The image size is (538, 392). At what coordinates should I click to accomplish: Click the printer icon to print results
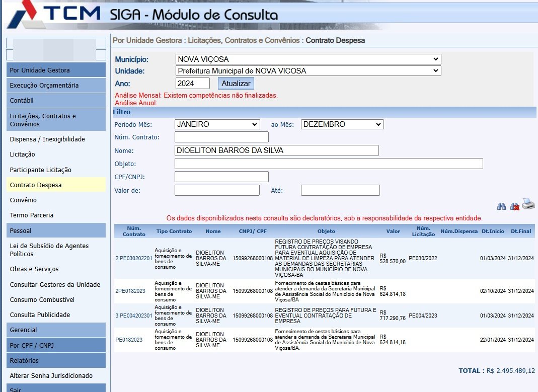coord(528,204)
